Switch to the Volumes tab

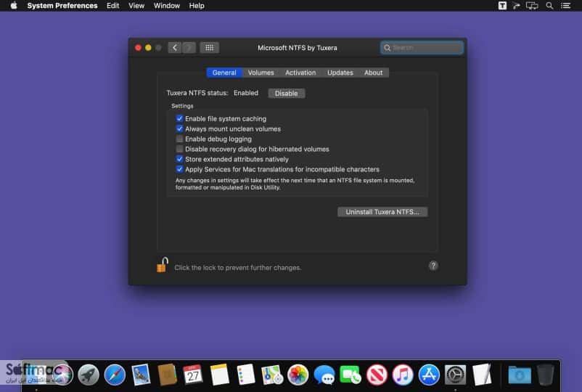261,73
